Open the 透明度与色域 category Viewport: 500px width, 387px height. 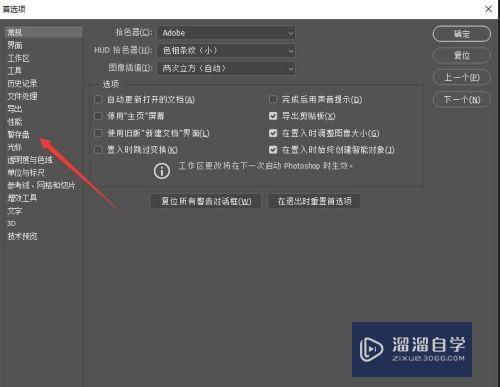click(x=30, y=160)
